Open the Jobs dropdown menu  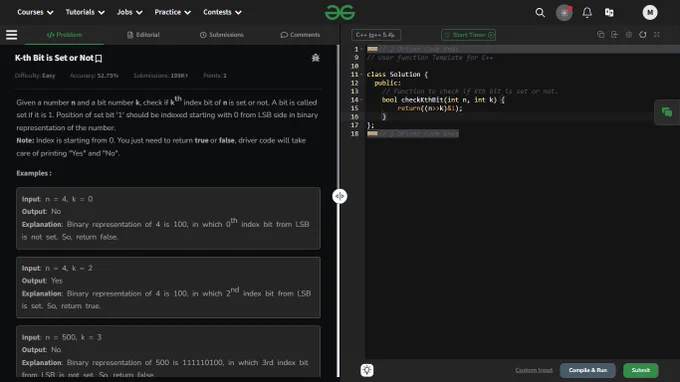[x=129, y=13]
